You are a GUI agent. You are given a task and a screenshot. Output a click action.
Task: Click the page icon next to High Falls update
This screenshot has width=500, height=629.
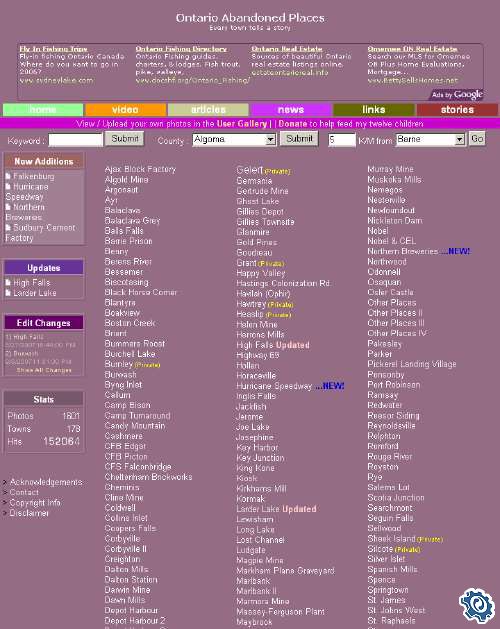(8, 282)
